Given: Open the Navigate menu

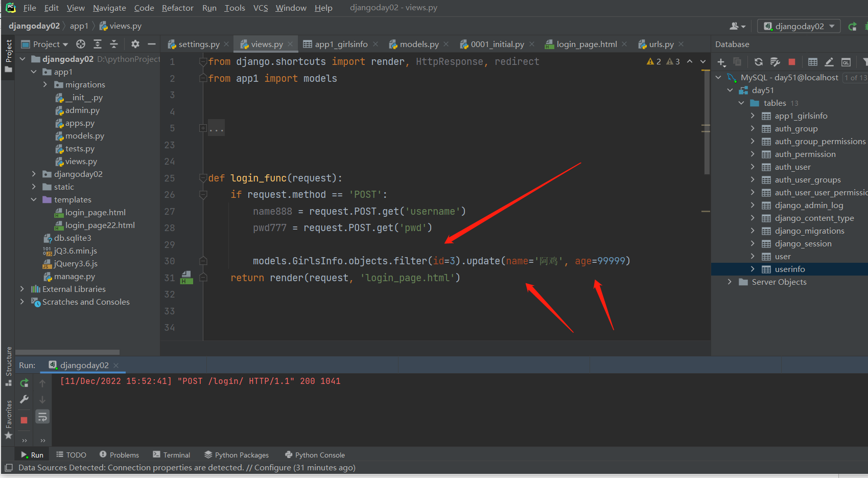Looking at the screenshot, I should click(x=109, y=8).
